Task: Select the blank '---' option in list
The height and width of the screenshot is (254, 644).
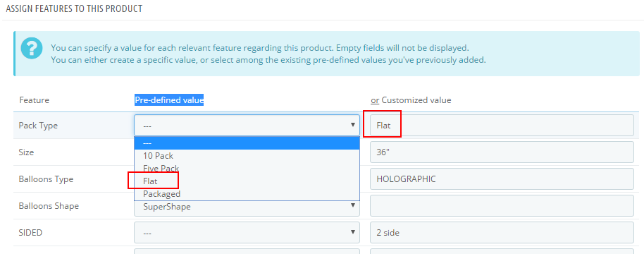Action: 247,143
